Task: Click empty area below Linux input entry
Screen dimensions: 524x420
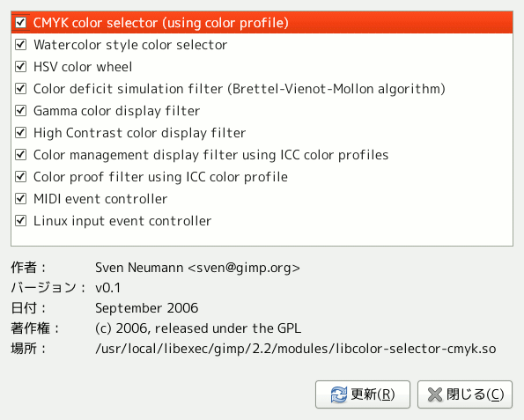Action: pos(262,238)
